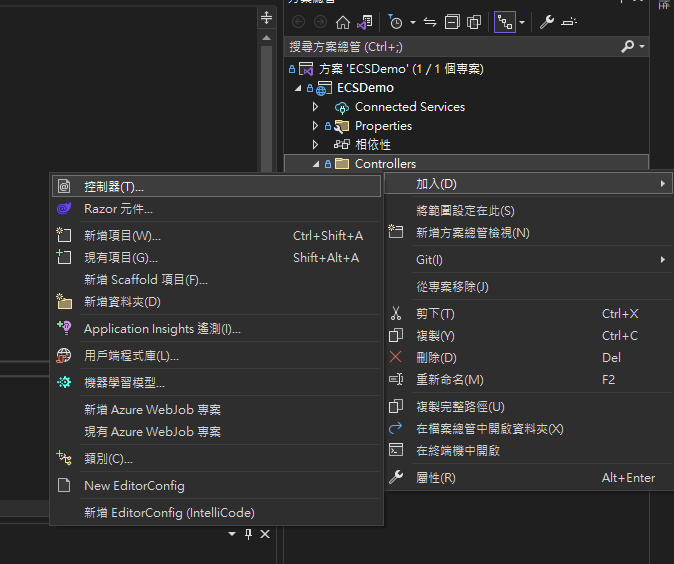Expand the Properties folder node
The image size is (674, 564).
pyautogui.click(x=316, y=126)
